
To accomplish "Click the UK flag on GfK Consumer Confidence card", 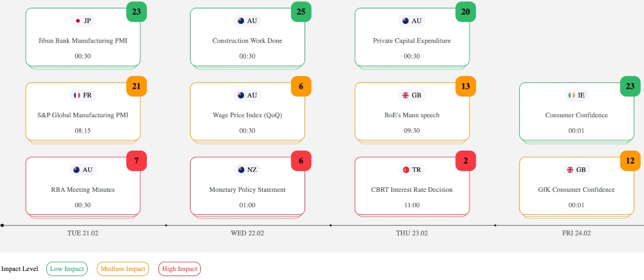I will [570, 170].
